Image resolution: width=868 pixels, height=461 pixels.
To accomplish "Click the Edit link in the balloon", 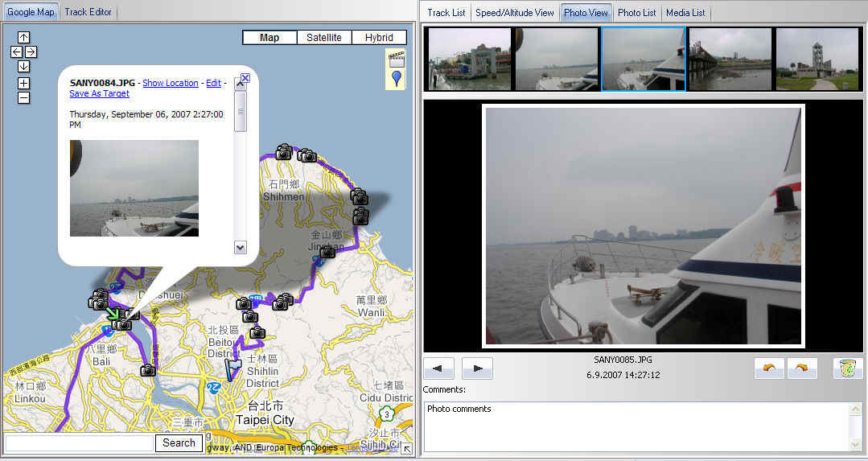I will coord(214,83).
